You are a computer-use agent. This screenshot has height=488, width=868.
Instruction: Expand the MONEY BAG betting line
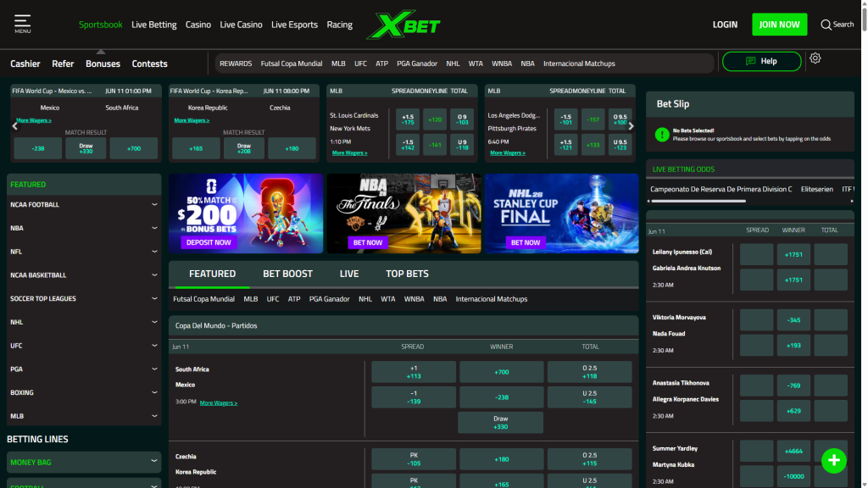click(x=84, y=462)
